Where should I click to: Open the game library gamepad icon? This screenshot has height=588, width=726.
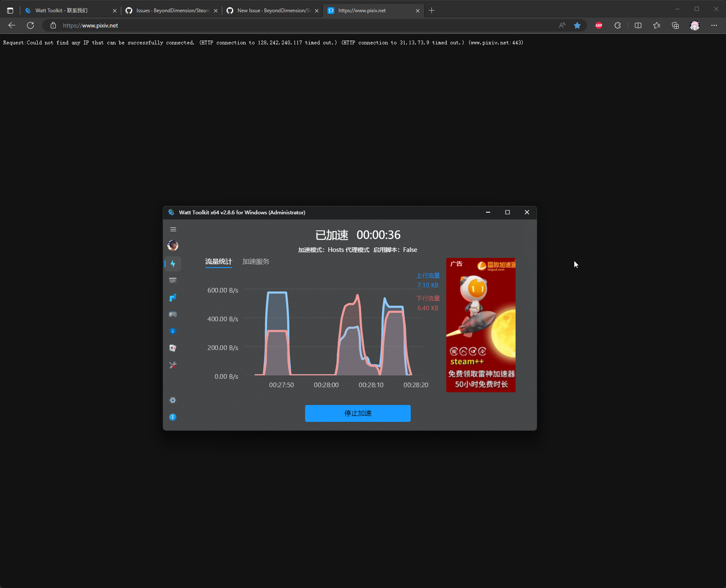(x=173, y=314)
